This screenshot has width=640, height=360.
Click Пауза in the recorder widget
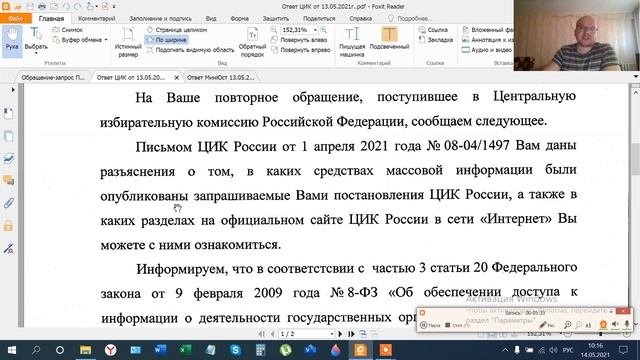[431, 325]
